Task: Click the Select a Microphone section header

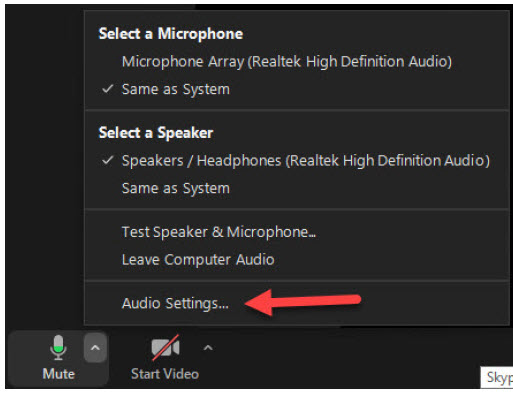Action: 171,34
